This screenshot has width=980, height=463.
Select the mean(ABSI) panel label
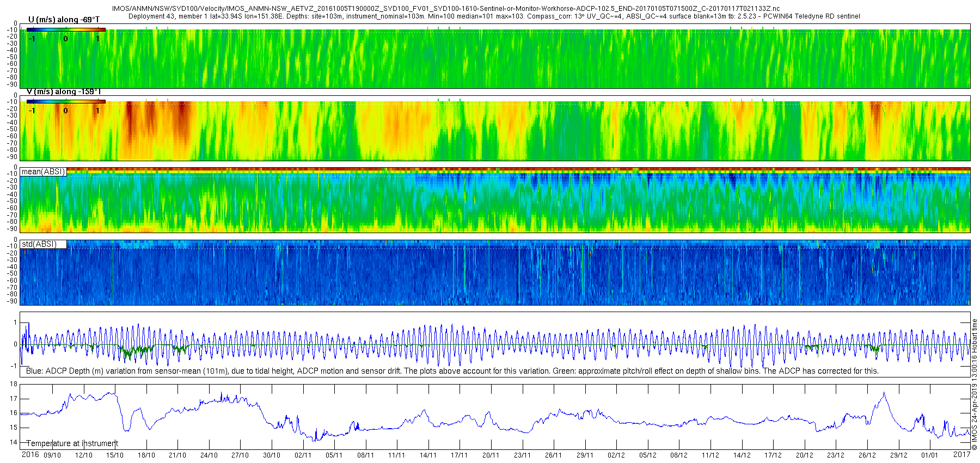tap(43, 172)
